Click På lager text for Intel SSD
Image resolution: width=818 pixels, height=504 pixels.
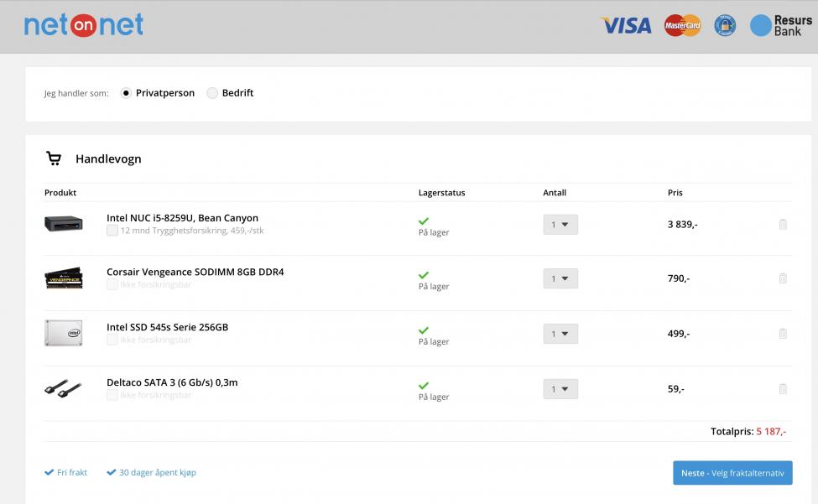(x=434, y=342)
